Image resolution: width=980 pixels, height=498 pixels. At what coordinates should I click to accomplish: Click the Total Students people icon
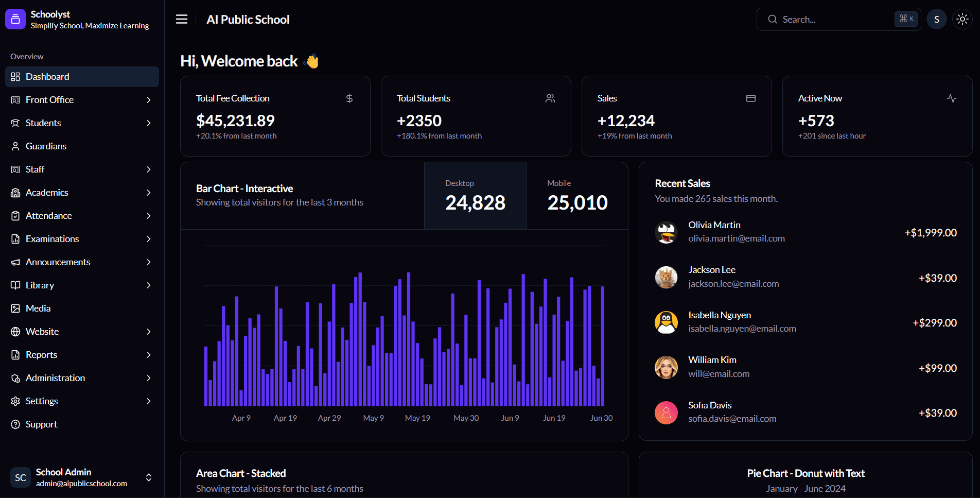[x=550, y=98]
